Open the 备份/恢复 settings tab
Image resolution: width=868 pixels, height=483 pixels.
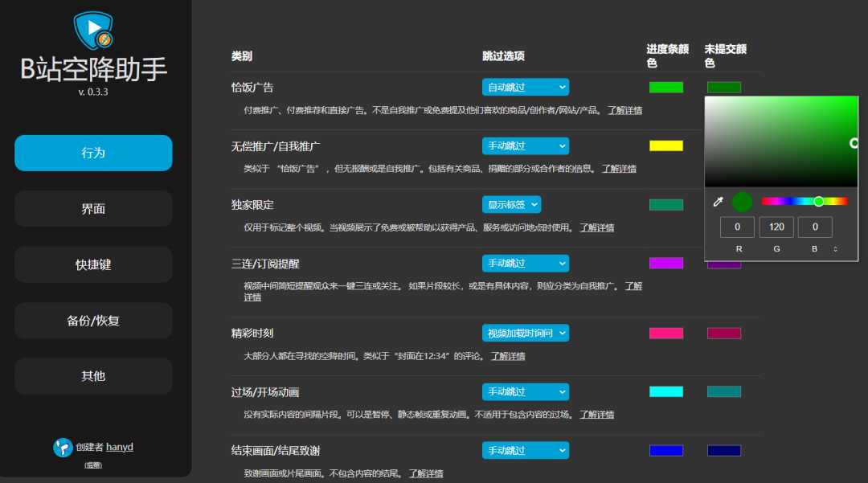pos(93,321)
